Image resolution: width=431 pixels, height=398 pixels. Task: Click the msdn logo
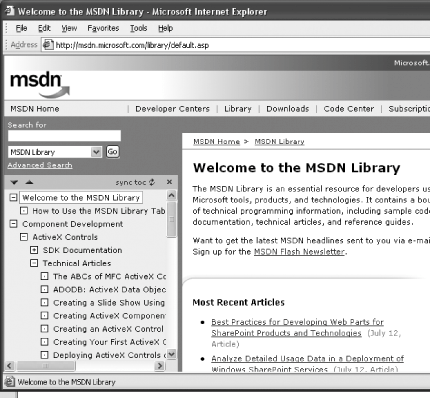(x=40, y=84)
